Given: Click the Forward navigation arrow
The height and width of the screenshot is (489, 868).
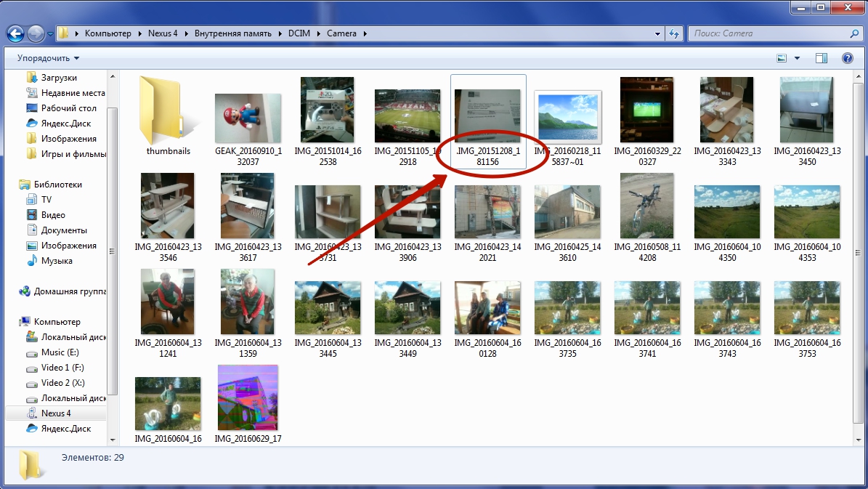Looking at the screenshot, I should [36, 33].
